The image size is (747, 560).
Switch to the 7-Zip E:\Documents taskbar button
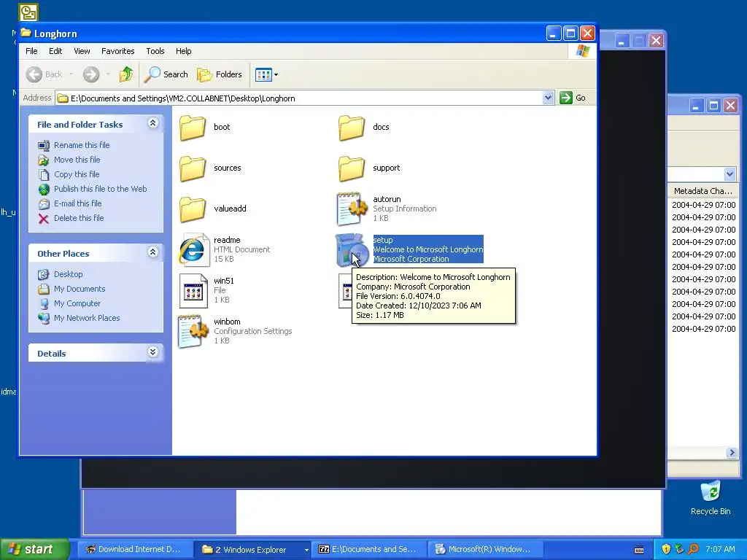[369, 550]
